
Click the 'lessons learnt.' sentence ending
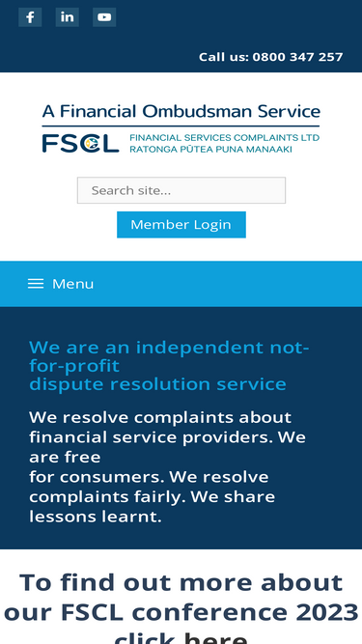96,517
